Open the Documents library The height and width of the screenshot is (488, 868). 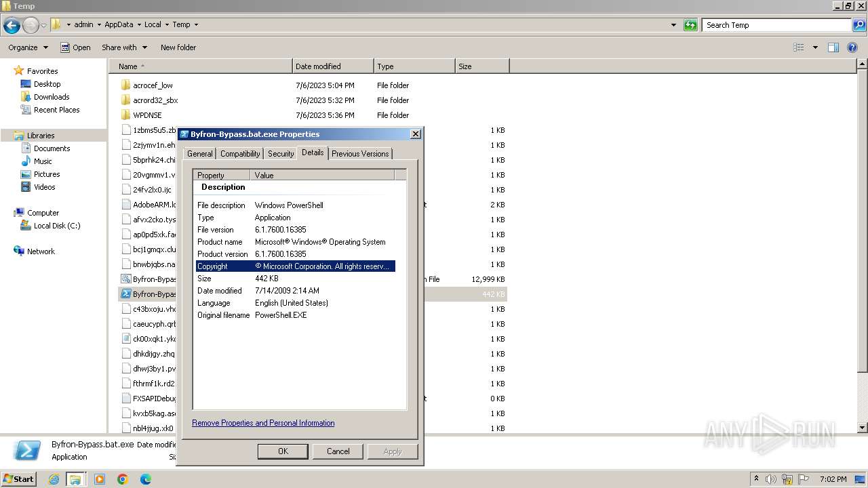[x=52, y=148]
